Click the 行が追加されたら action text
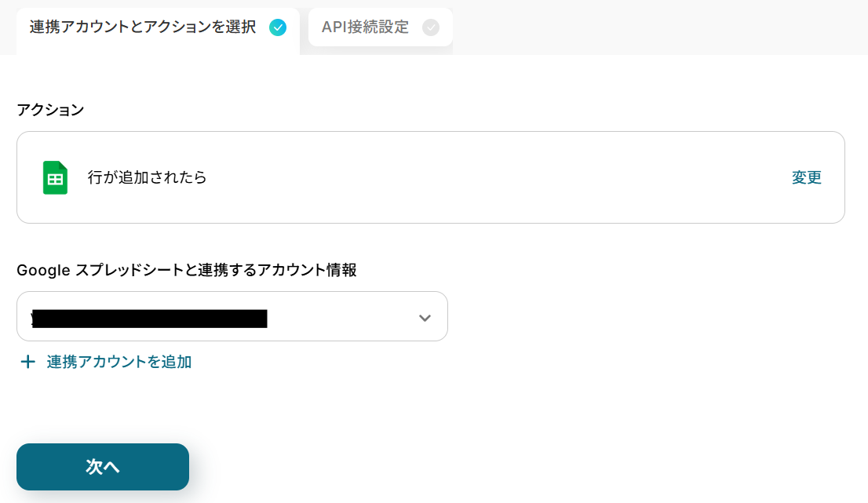The height and width of the screenshot is (503, 868). pyautogui.click(x=147, y=177)
